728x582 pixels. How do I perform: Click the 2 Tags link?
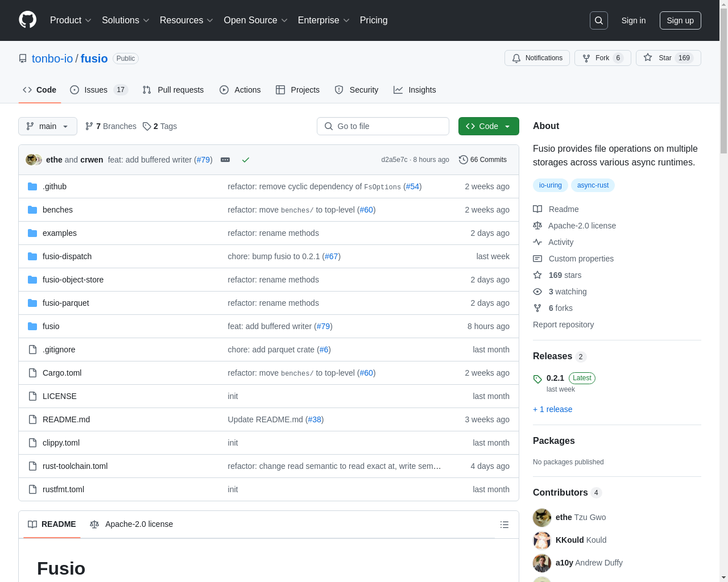point(160,126)
